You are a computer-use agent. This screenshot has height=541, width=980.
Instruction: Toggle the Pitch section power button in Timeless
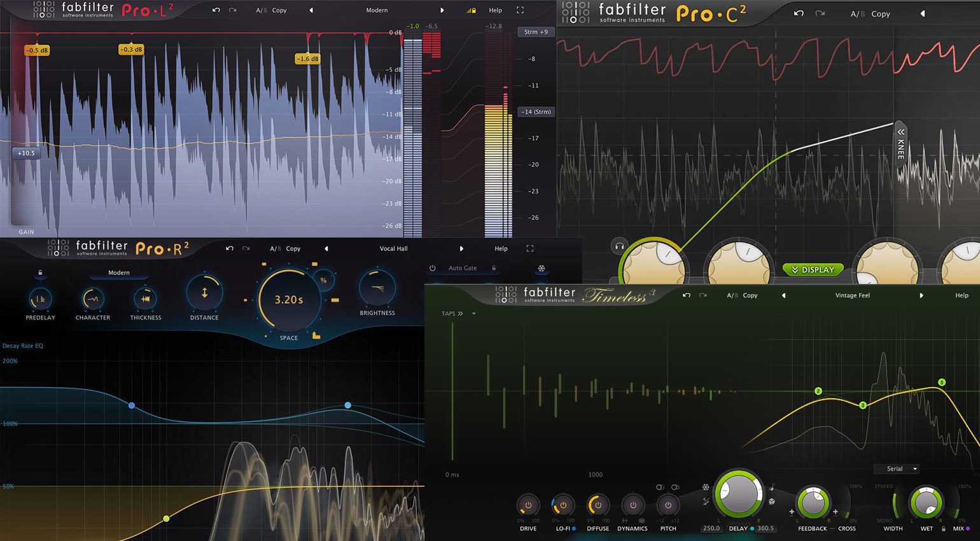pos(668,505)
